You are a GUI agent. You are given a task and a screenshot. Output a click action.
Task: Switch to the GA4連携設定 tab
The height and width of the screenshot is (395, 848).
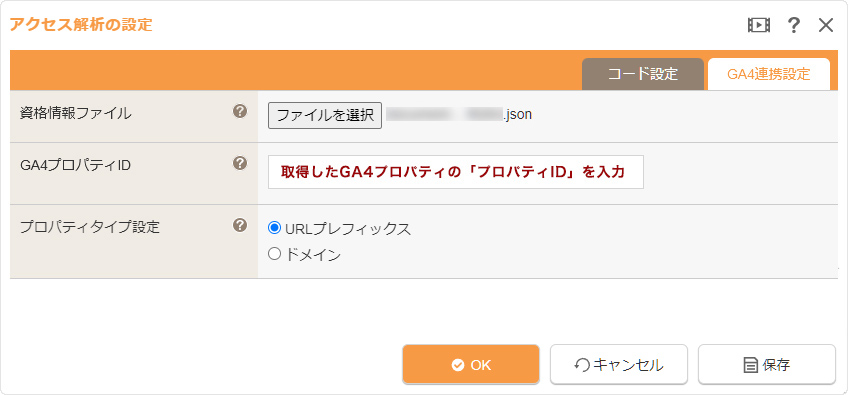(x=768, y=74)
